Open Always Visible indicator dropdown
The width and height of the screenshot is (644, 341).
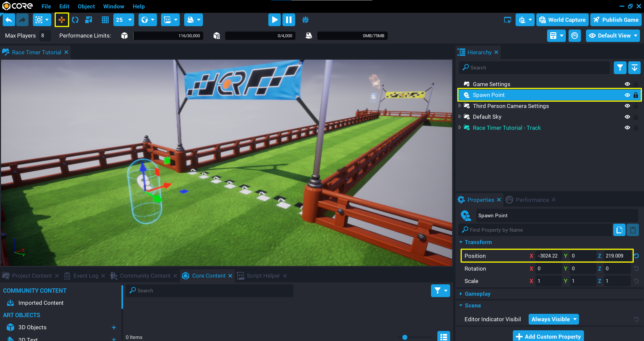(x=553, y=319)
